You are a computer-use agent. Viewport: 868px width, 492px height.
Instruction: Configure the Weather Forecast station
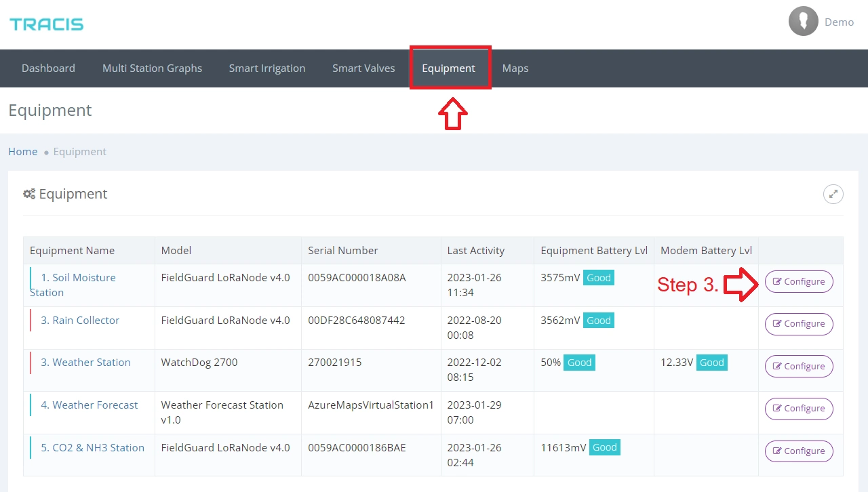pyautogui.click(x=799, y=409)
